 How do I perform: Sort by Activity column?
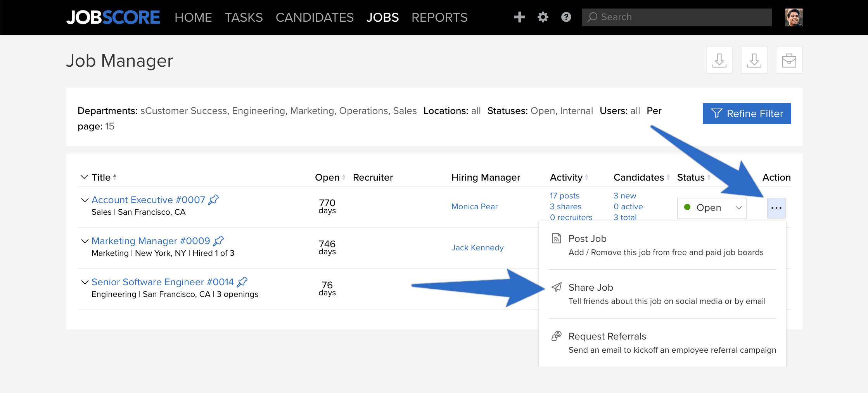(x=569, y=178)
